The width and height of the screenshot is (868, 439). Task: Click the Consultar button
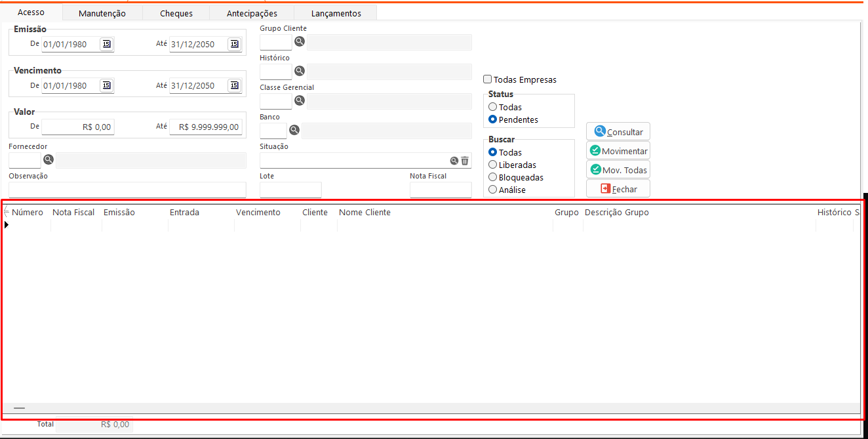(x=618, y=132)
